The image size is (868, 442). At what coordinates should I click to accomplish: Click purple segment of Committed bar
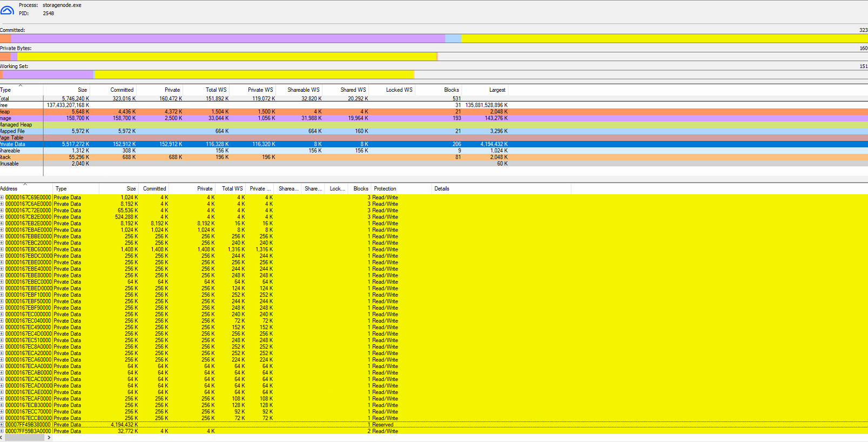point(227,38)
